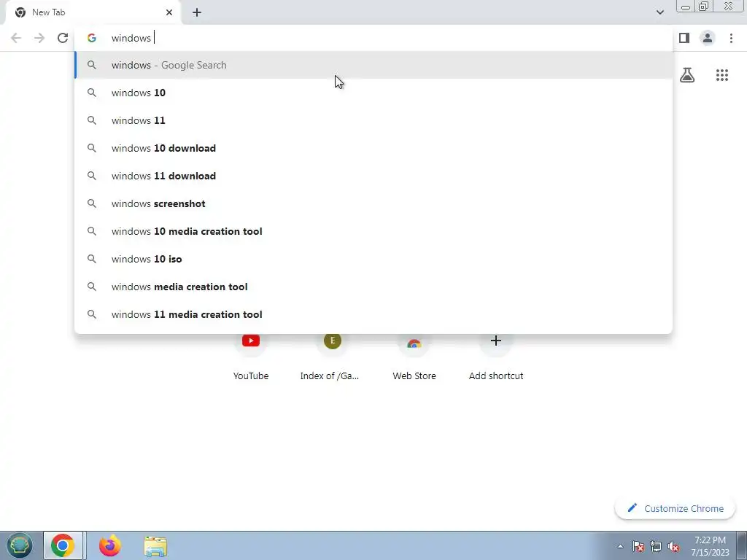This screenshot has width=747, height=560.
Task: Go forward using the forward arrow
Action: pos(39,38)
